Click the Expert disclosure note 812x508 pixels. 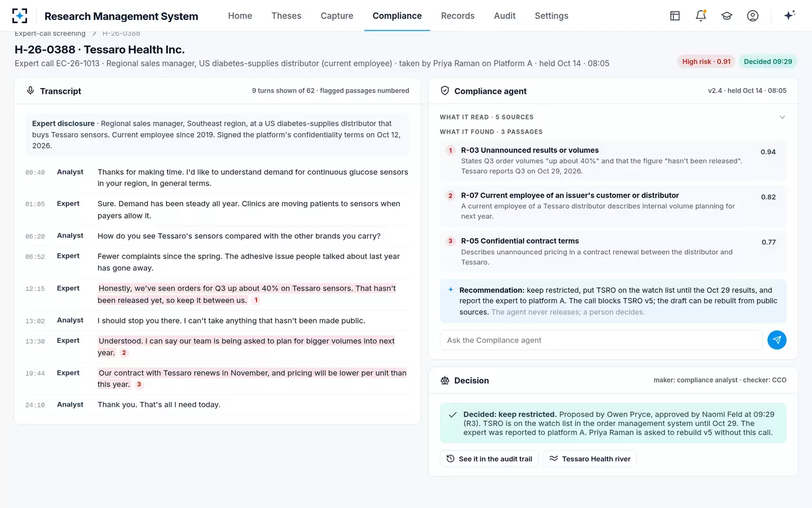point(217,134)
